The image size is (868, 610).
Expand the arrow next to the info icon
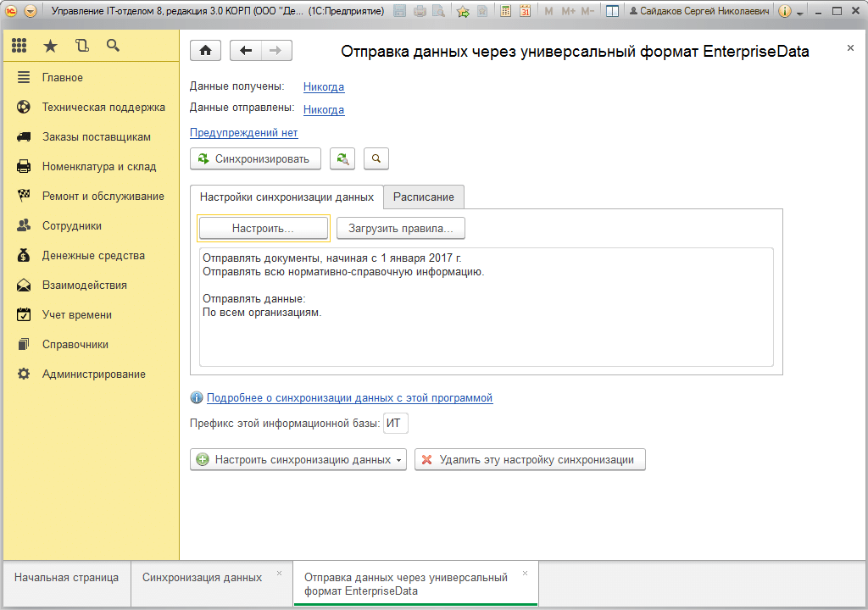tap(800, 13)
